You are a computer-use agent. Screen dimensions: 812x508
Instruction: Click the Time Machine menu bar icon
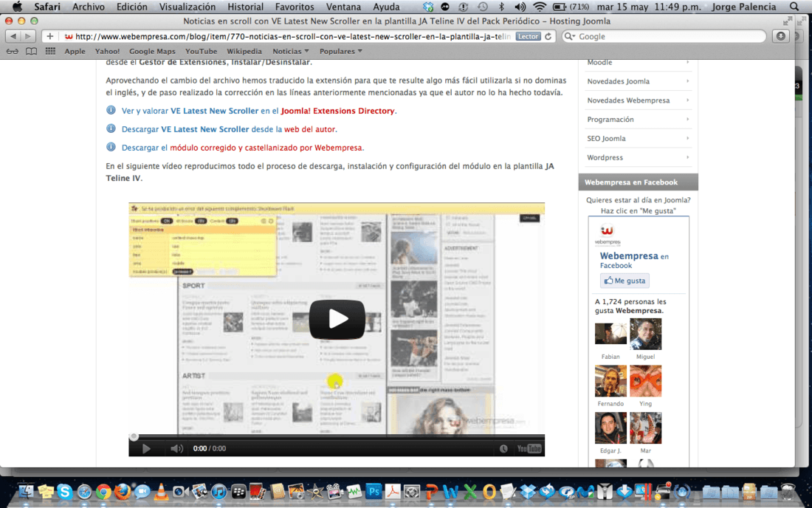(x=482, y=7)
